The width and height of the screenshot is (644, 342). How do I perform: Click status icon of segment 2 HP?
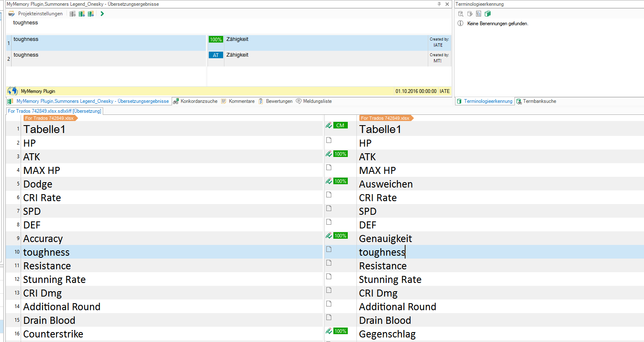pos(329,140)
